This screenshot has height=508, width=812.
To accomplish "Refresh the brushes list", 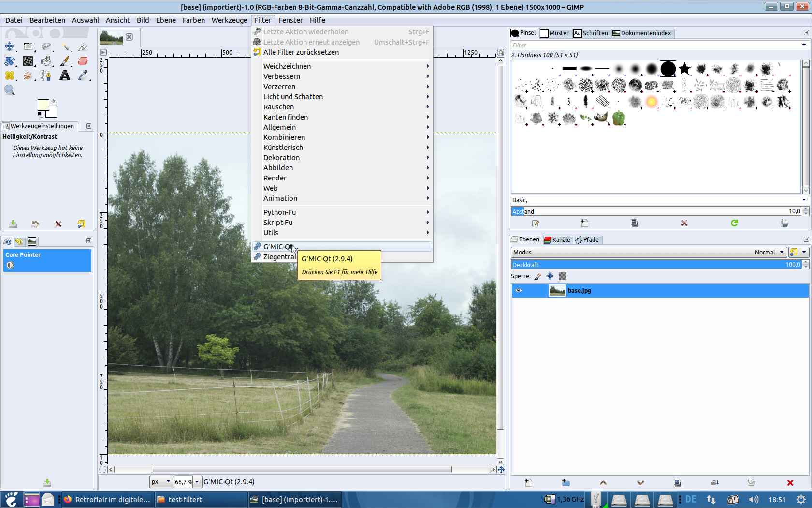I will (x=734, y=223).
